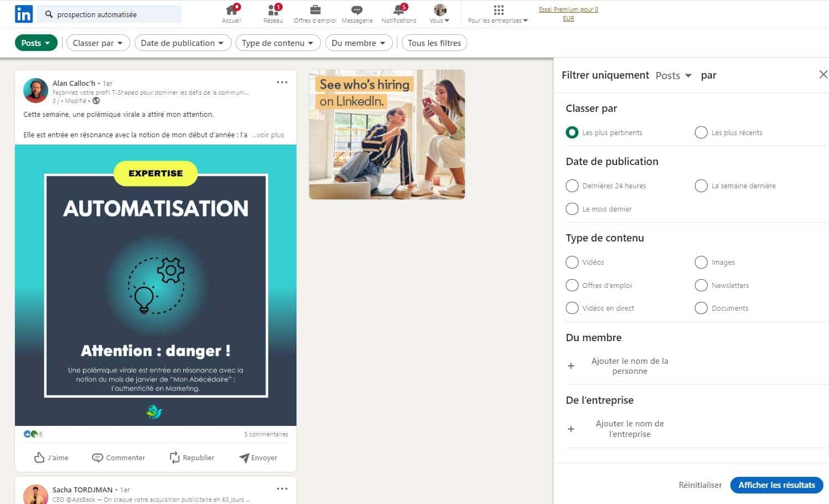Click Commenter on the post
This screenshot has width=829, height=504.
click(x=119, y=457)
